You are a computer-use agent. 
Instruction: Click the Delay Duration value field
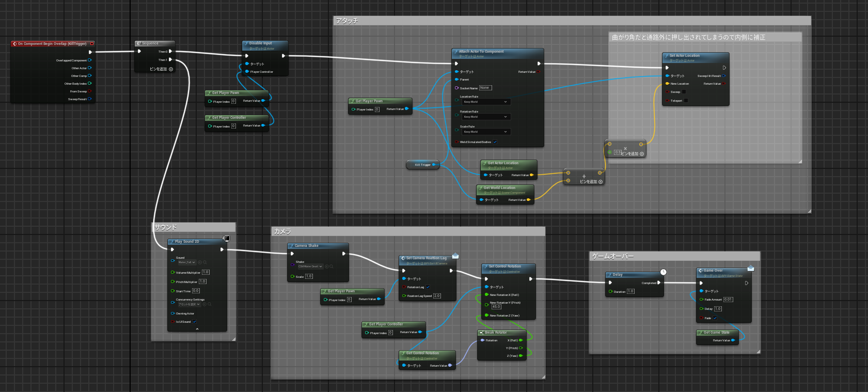[x=630, y=291]
